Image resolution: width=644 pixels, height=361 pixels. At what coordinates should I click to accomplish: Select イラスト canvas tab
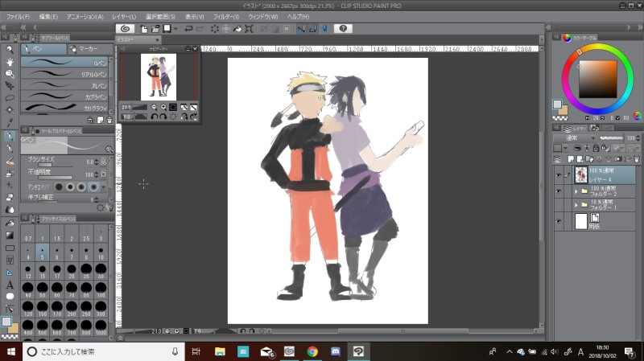[138, 39]
